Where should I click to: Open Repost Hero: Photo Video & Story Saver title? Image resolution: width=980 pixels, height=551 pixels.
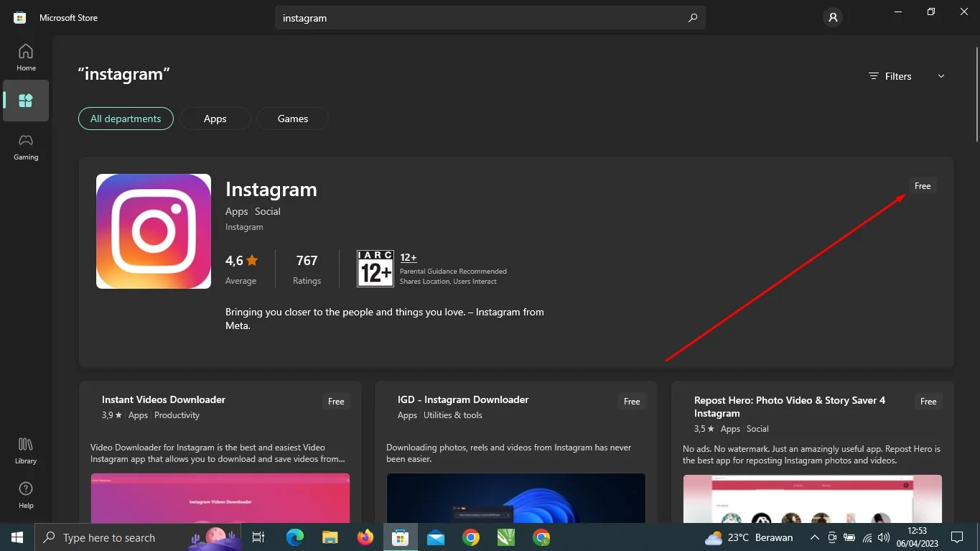click(x=790, y=407)
